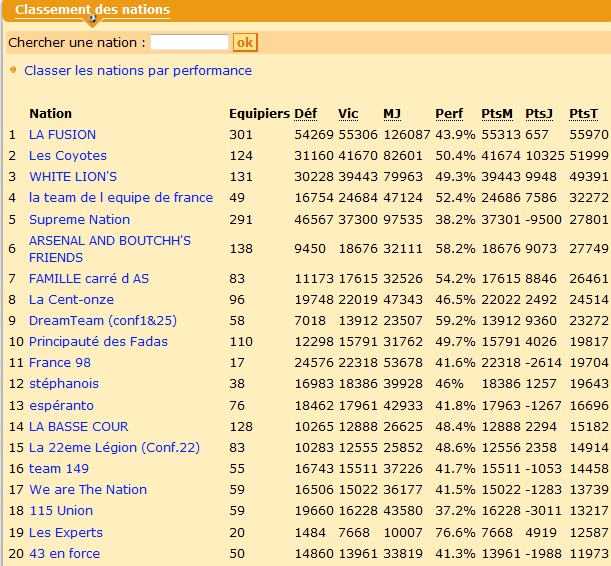The height and width of the screenshot is (566, 611).
Task: Click DreamTeam's Déf value 7018
Action: click(x=310, y=321)
